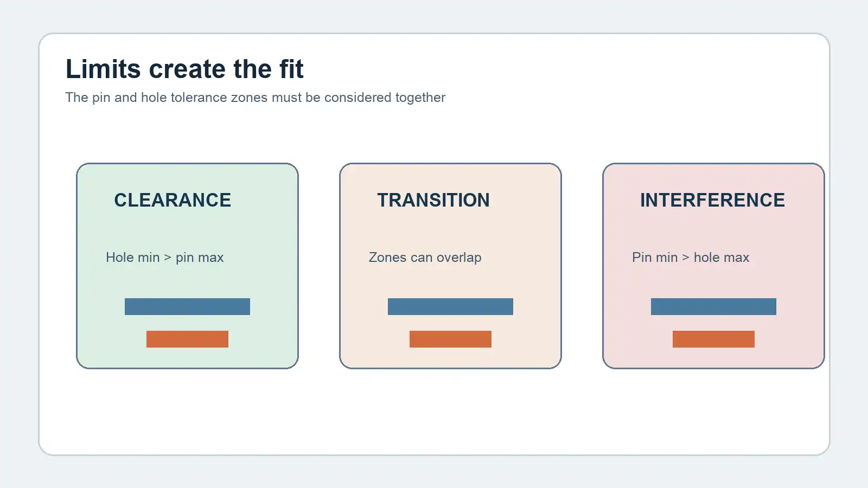Select the 'Limits create the fit' title
The height and width of the screenshot is (488, 868).
(x=184, y=69)
